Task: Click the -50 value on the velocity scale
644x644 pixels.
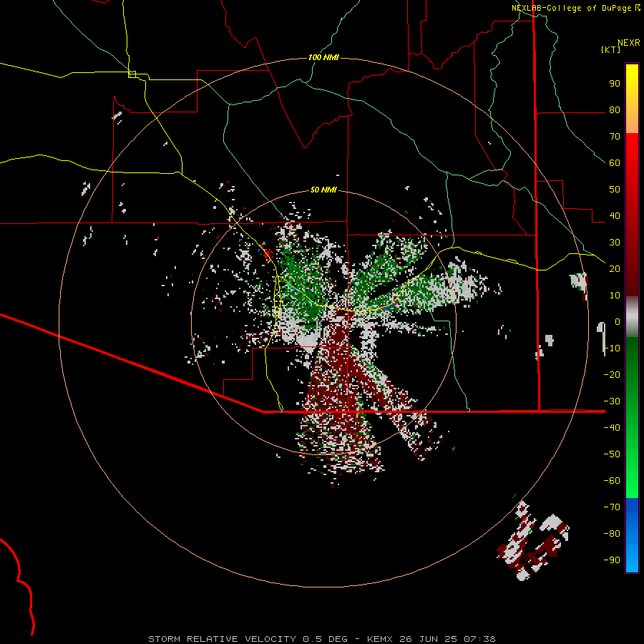Action: 612,454
